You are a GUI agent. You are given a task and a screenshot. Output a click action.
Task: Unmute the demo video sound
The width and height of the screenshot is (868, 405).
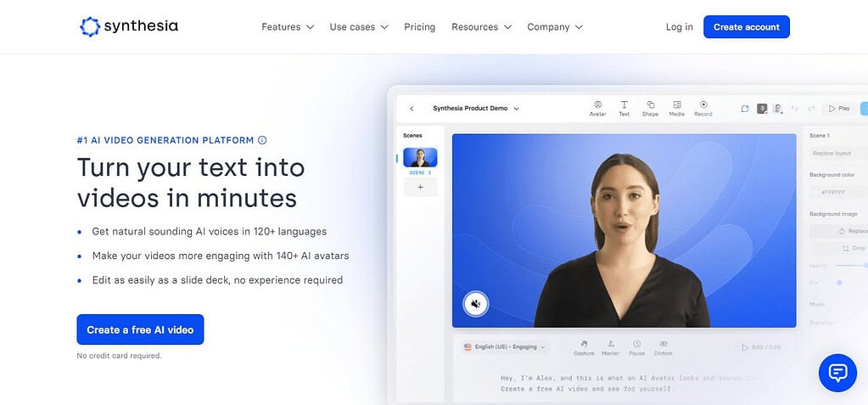[475, 304]
